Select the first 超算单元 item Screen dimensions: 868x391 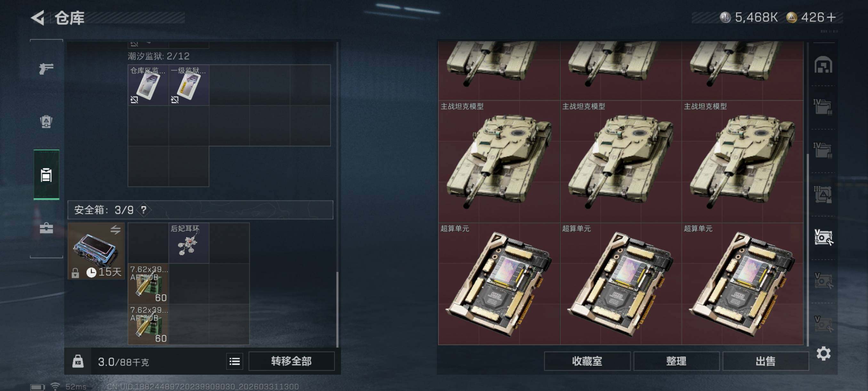pos(499,284)
